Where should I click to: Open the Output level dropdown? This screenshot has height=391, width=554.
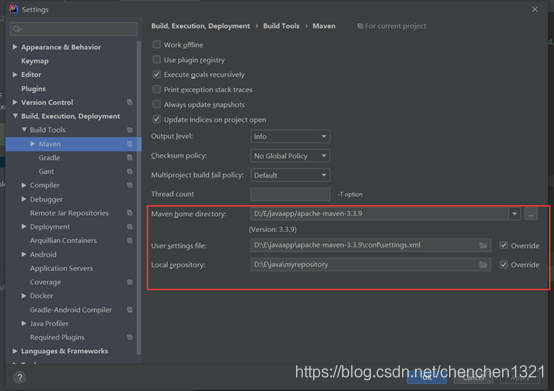pyautogui.click(x=290, y=136)
